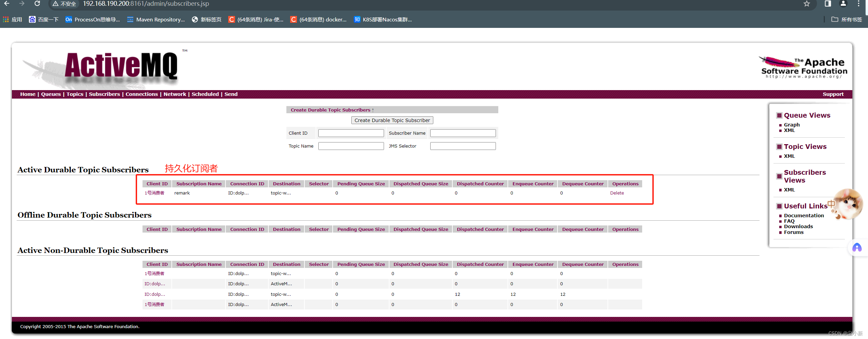
Task: Open the all bookmarks folder
Action: [x=847, y=19]
